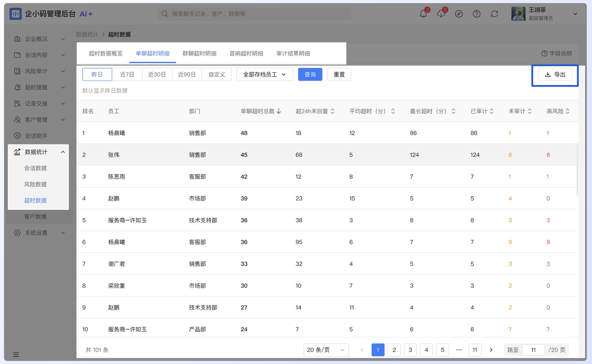This screenshot has width=592, height=364.
Task: Select 近7日 date range
Action: (127, 74)
